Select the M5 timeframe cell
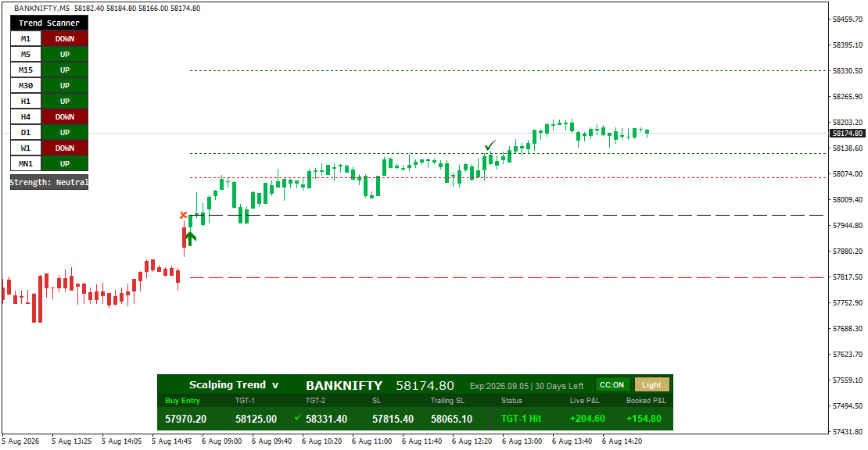This screenshot has height=450, width=868. [26, 54]
